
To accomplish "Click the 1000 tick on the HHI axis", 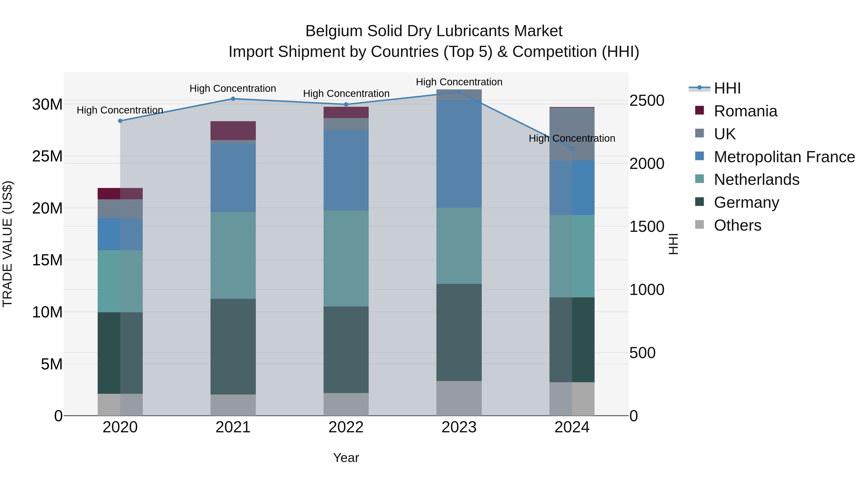I will click(647, 290).
